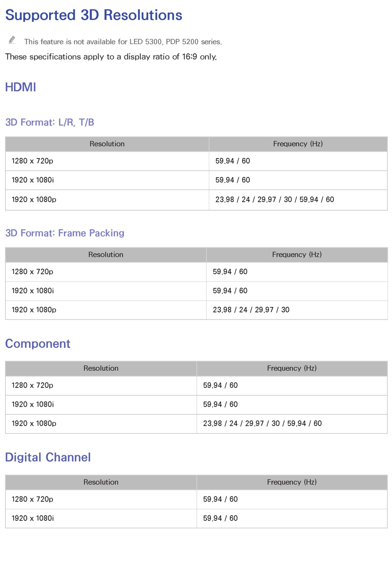Select 1280 x 720p row in L/R, T/B table

coord(196,161)
